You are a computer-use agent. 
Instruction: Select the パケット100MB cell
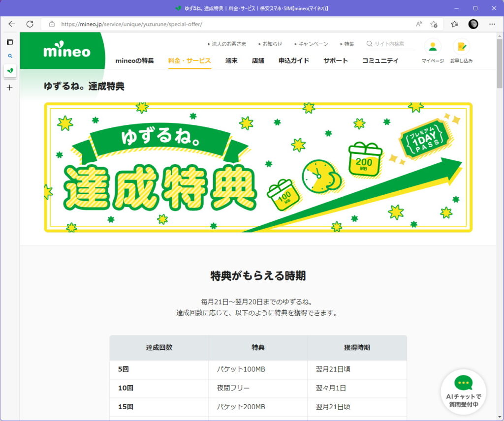258,369
